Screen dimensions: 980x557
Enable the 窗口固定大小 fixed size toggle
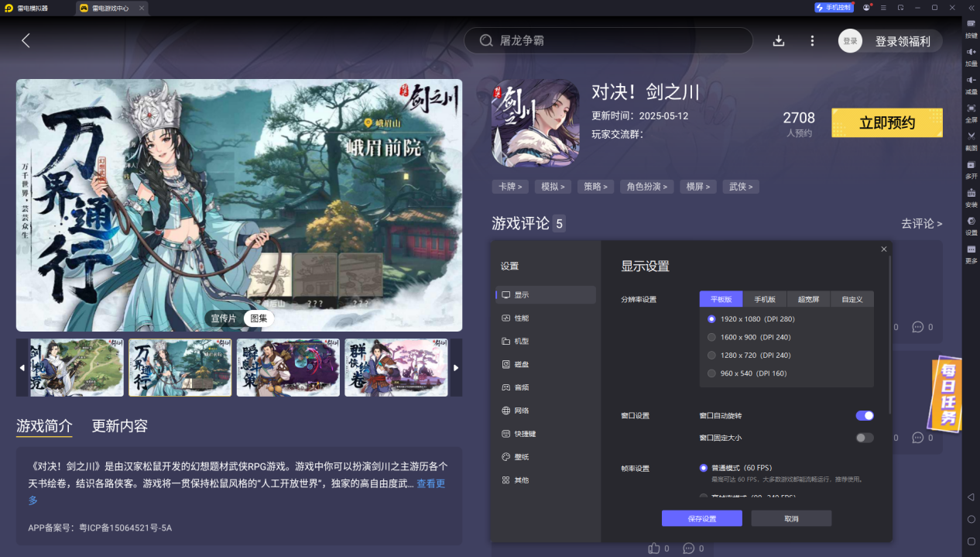[863, 437]
